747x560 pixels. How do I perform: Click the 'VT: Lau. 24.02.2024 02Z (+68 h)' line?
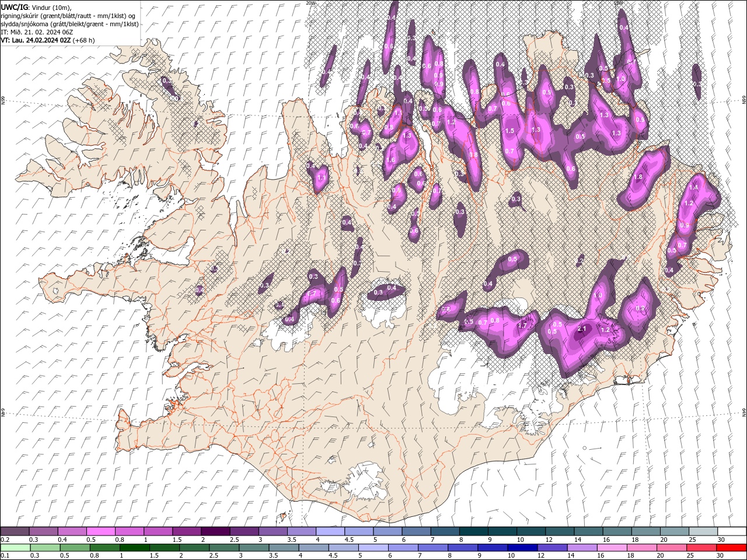coord(48,40)
